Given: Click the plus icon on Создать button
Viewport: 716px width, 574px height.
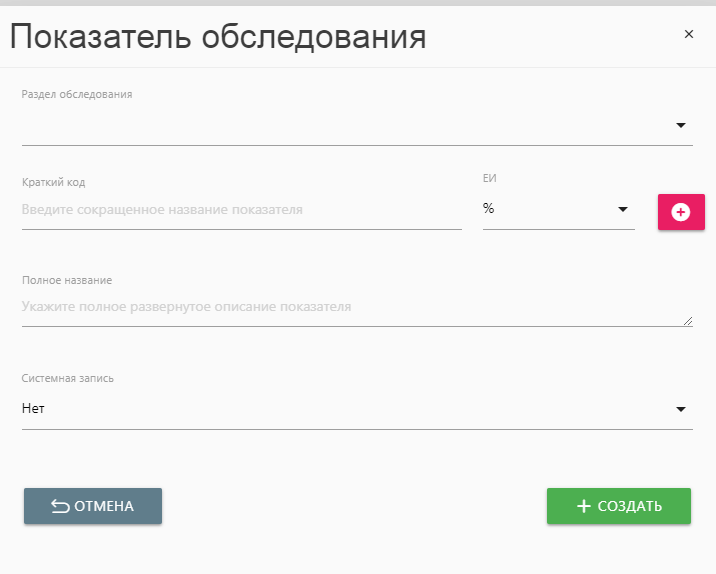Looking at the screenshot, I should click(584, 506).
